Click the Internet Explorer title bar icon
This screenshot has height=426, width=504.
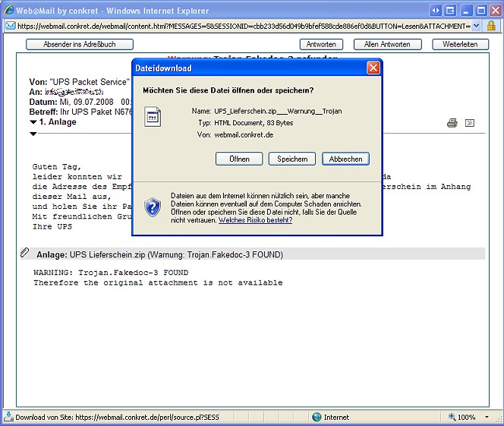coord(9,11)
